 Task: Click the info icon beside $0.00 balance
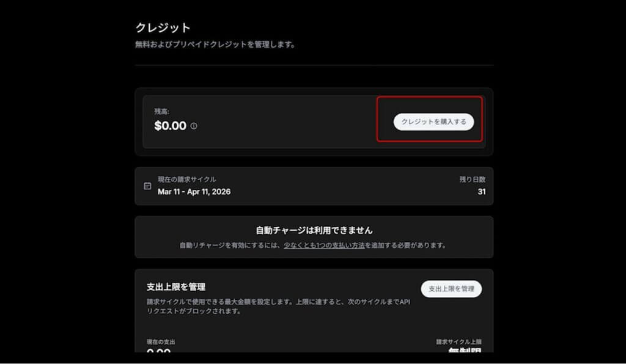pos(194,126)
